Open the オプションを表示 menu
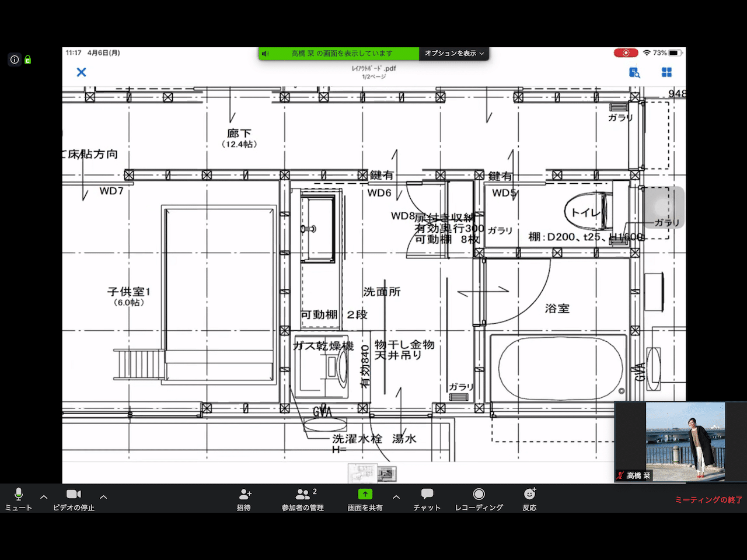747x560 pixels. coord(454,54)
